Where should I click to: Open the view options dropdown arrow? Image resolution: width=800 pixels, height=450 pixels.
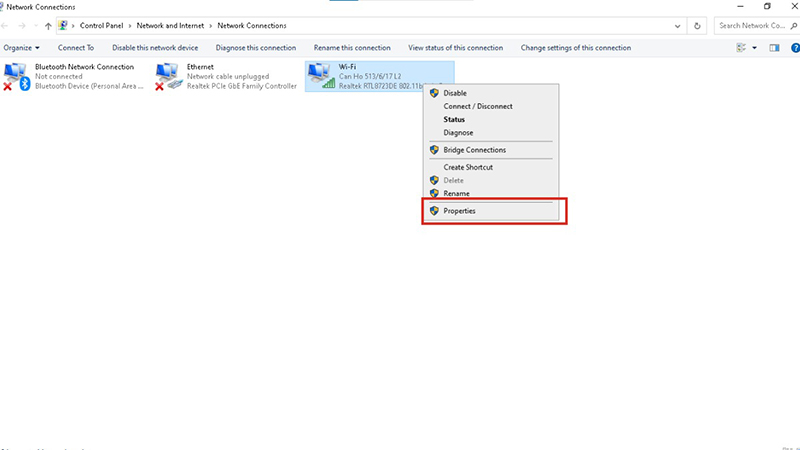pyautogui.click(x=755, y=47)
